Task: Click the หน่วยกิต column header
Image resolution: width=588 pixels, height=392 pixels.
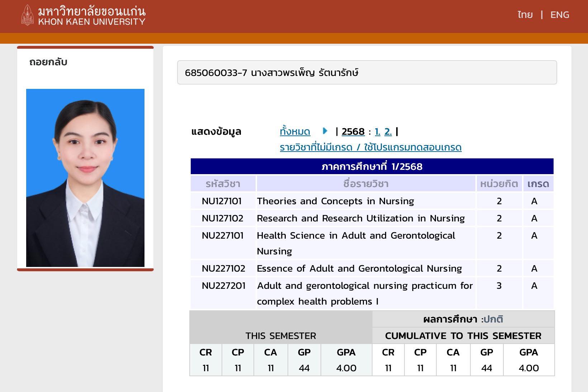Action: coord(499,184)
